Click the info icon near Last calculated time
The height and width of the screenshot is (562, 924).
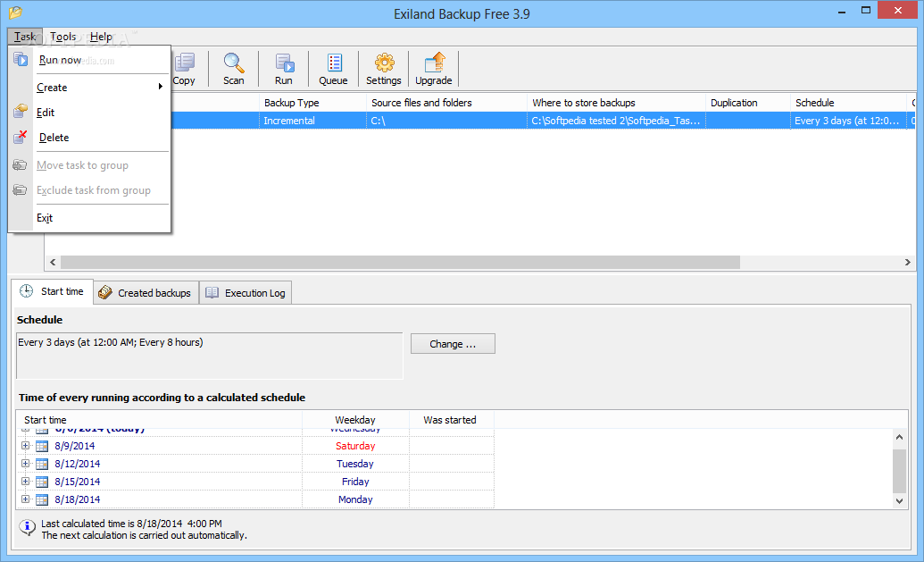pos(27,527)
